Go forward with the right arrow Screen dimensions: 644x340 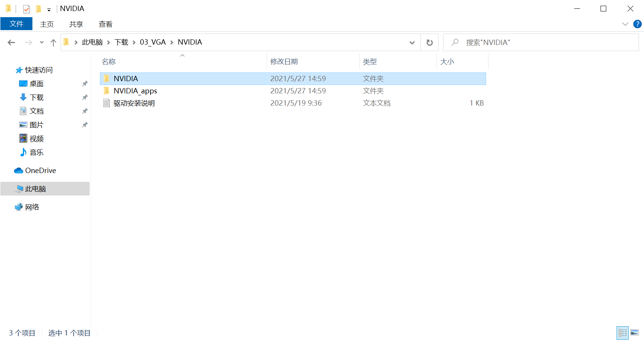[x=28, y=42]
